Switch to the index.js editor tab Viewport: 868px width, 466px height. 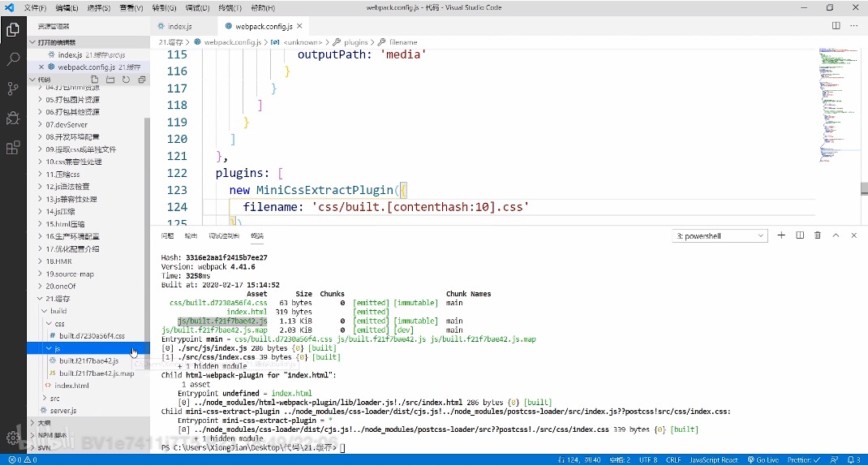[x=180, y=26]
